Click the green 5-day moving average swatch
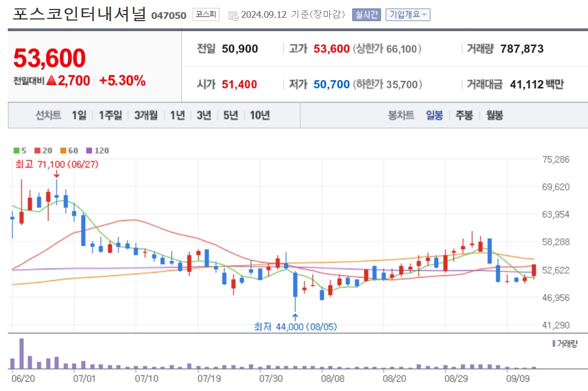The width and height of the screenshot is (588, 391). 17,151
